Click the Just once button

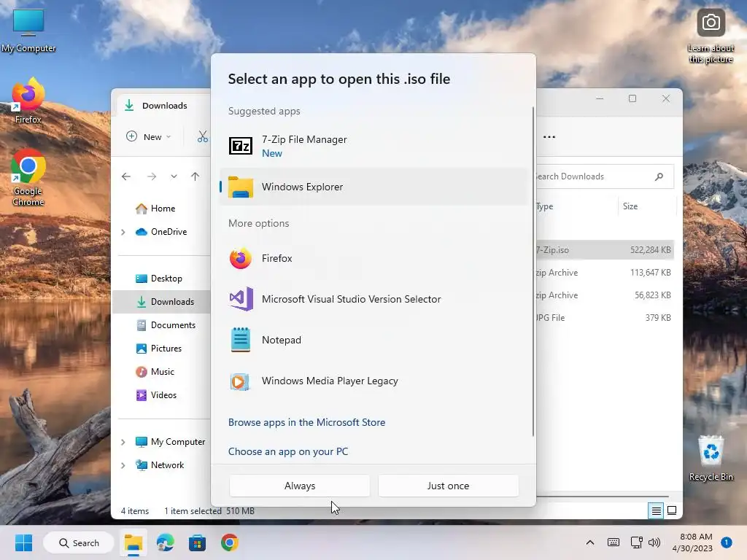[x=449, y=486]
